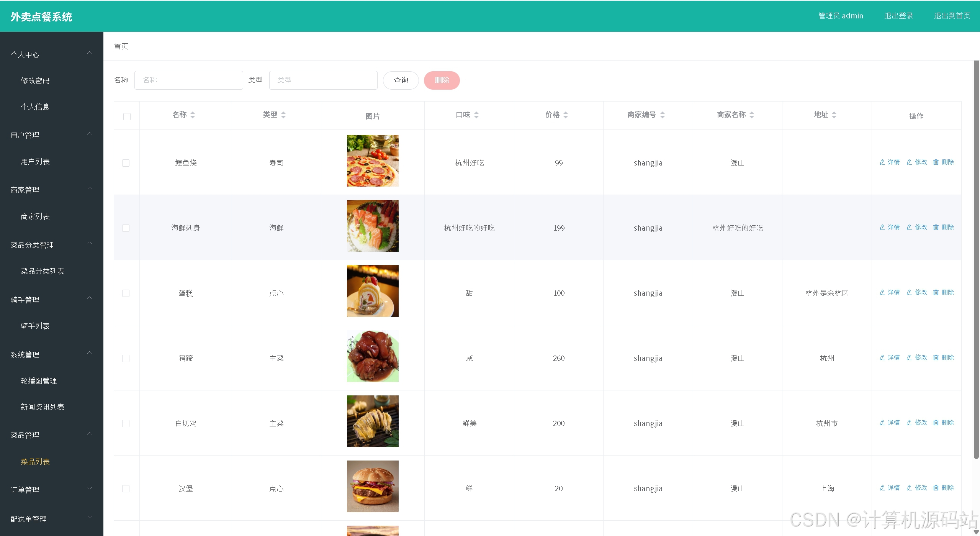The width and height of the screenshot is (980, 536).
Task: Edit the 蛋糕 dish
Action: (916, 293)
